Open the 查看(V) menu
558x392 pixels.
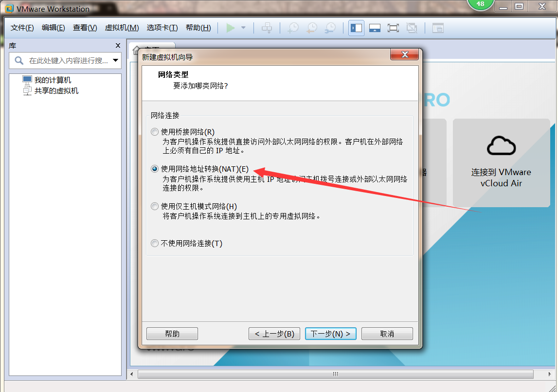click(x=85, y=28)
